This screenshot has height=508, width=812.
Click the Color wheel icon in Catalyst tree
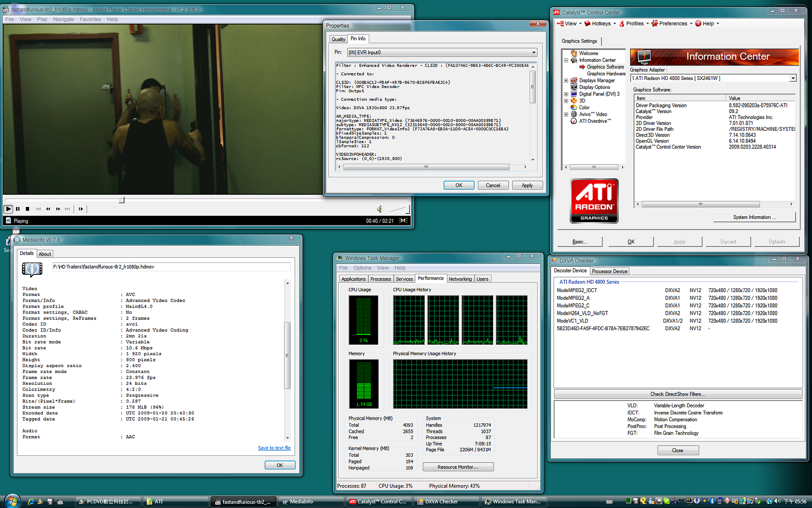pos(574,107)
